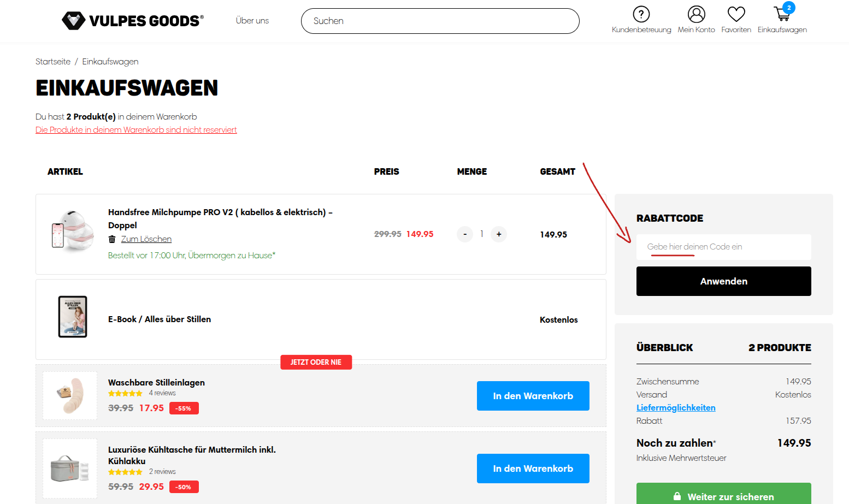Open the Einkaufswagen cart icon

point(782,14)
